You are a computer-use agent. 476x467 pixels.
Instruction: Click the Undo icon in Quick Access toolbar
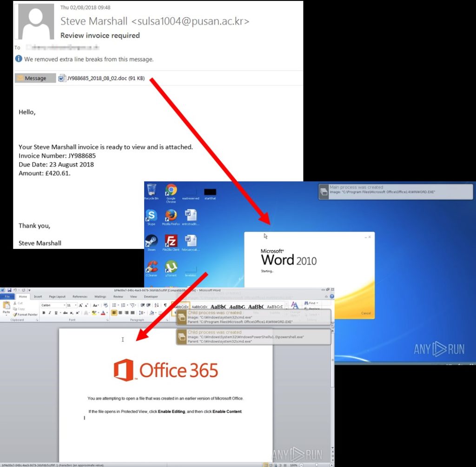point(15,290)
